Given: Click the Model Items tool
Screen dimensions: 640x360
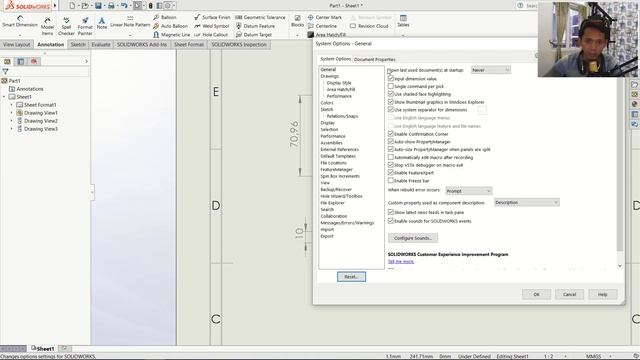Looking at the screenshot, I should (47, 26).
